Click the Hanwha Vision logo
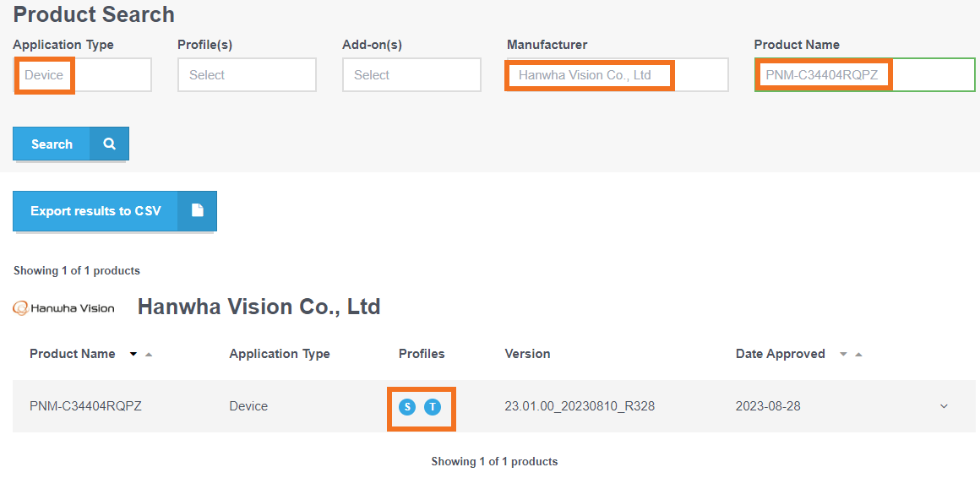The height and width of the screenshot is (478, 980). [63, 308]
